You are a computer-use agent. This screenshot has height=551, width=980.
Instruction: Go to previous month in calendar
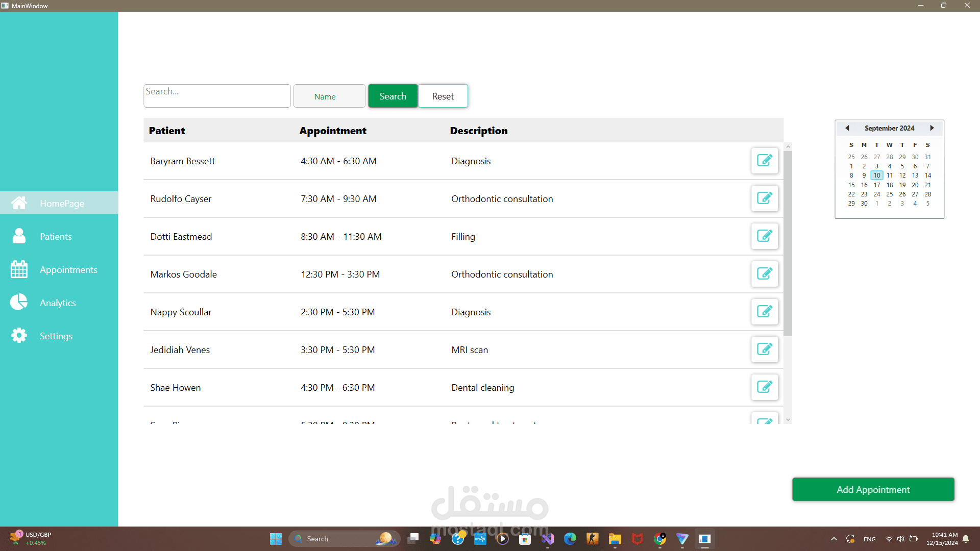coord(847,128)
